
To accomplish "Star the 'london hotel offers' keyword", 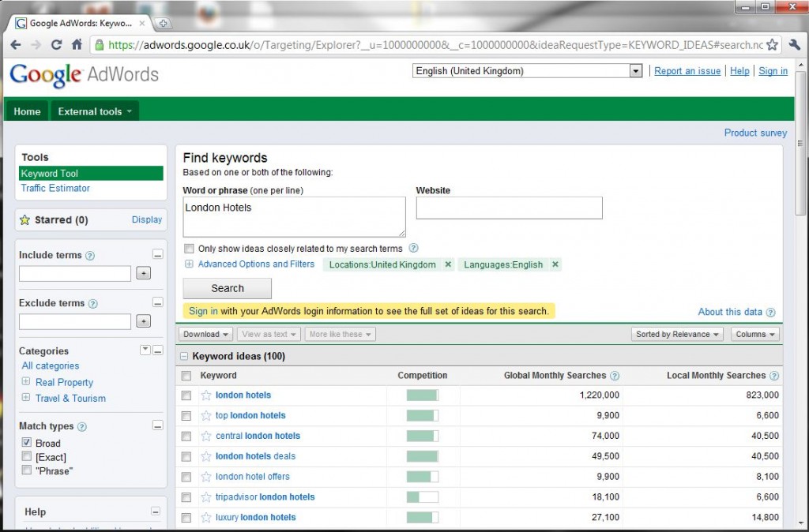I will 206,477.
